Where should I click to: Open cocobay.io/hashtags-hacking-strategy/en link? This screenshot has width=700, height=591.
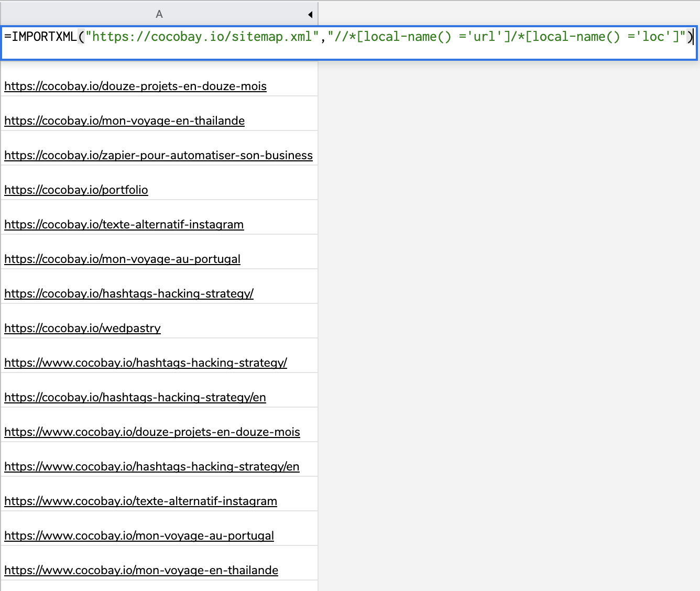click(135, 397)
